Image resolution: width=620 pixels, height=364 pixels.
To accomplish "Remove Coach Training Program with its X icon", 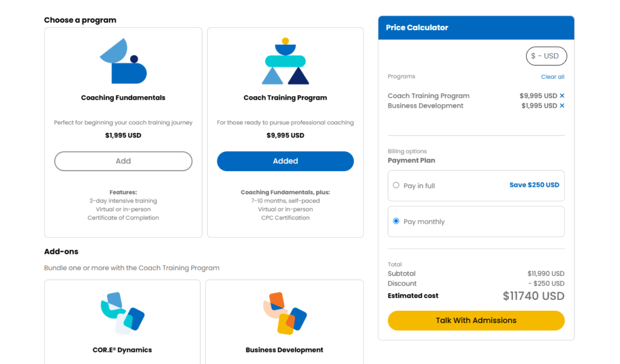I will 562,96.
